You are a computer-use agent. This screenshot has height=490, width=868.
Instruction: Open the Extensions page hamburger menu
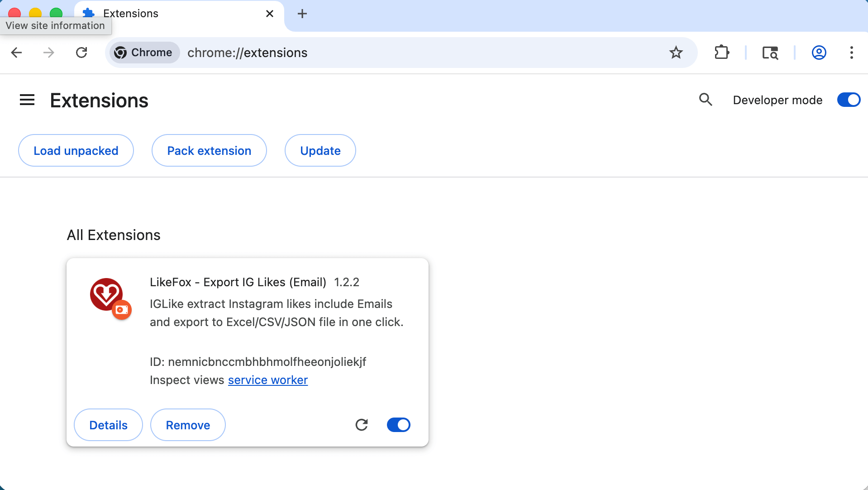coord(27,100)
